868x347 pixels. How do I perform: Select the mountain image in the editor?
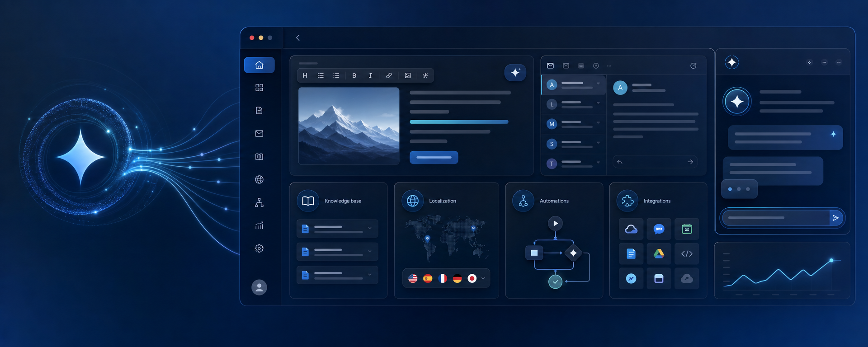349,126
